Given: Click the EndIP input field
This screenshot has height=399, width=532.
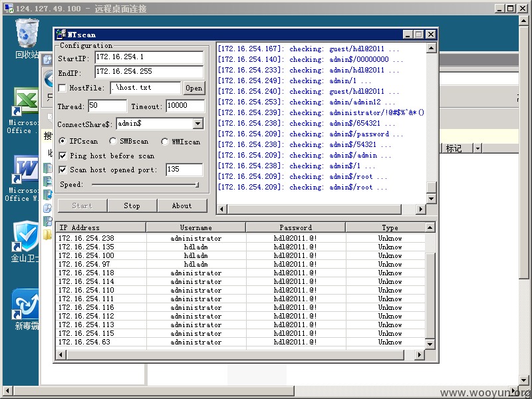Looking at the screenshot, I should pyautogui.click(x=149, y=72).
